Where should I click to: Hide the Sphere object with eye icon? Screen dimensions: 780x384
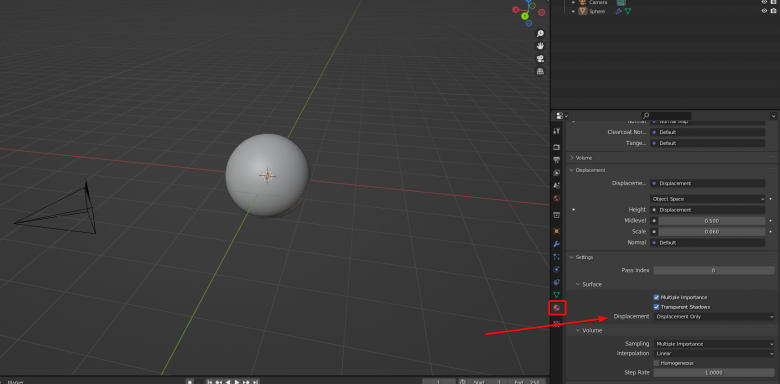click(765, 11)
